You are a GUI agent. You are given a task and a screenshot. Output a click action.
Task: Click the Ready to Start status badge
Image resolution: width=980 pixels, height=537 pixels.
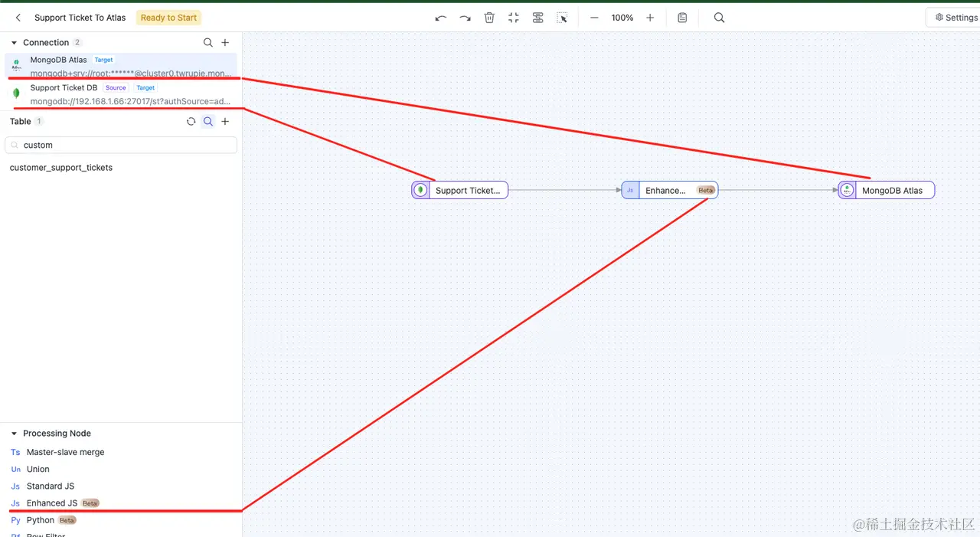coord(169,18)
